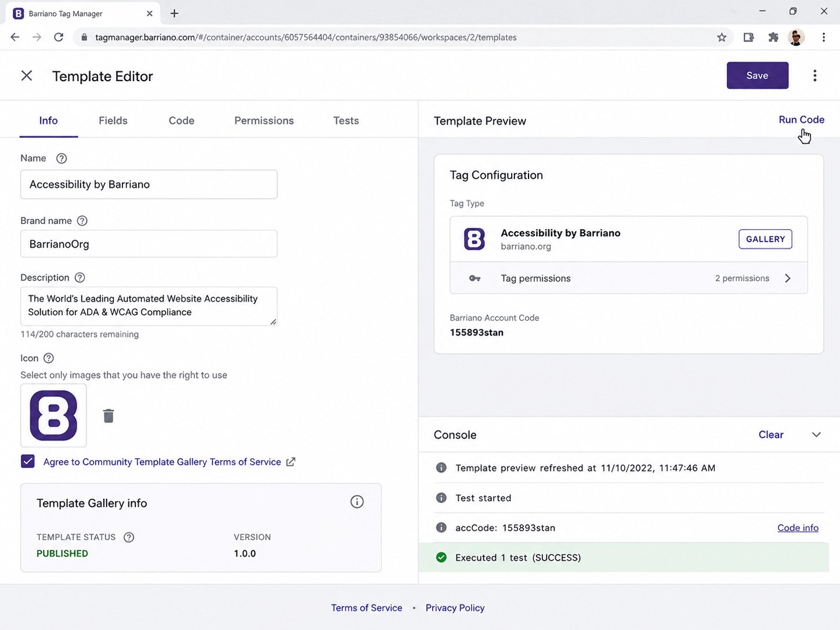Click browser forward arrow
The height and width of the screenshot is (630, 840).
point(37,37)
